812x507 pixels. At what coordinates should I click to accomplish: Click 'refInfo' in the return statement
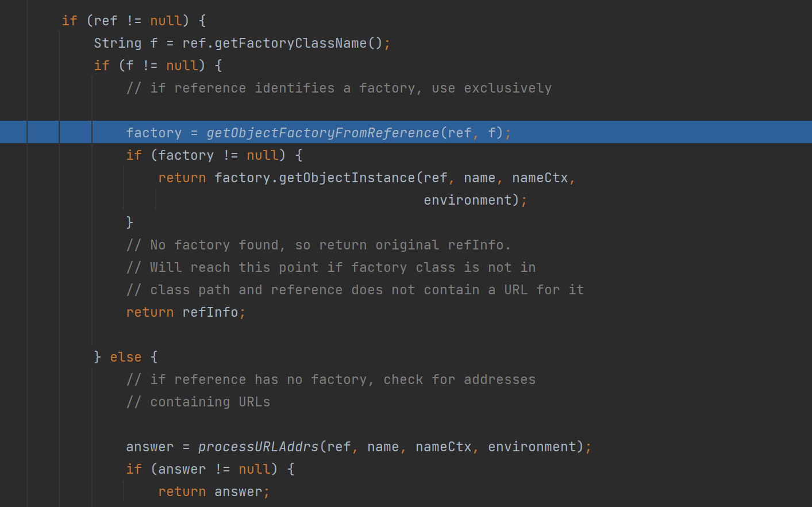coord(210,312)
